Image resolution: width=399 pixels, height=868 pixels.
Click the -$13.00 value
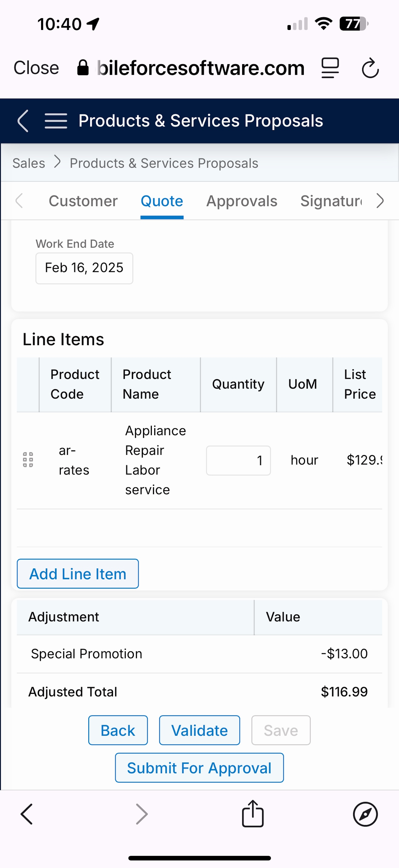(344, 654)
